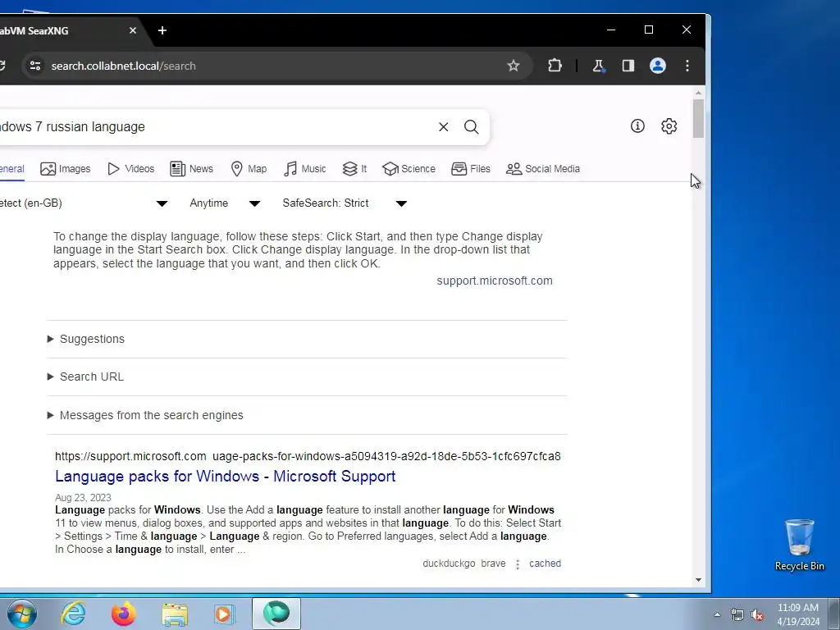
Task: Submit search with magnifier icon
Action: coord(472,127)
